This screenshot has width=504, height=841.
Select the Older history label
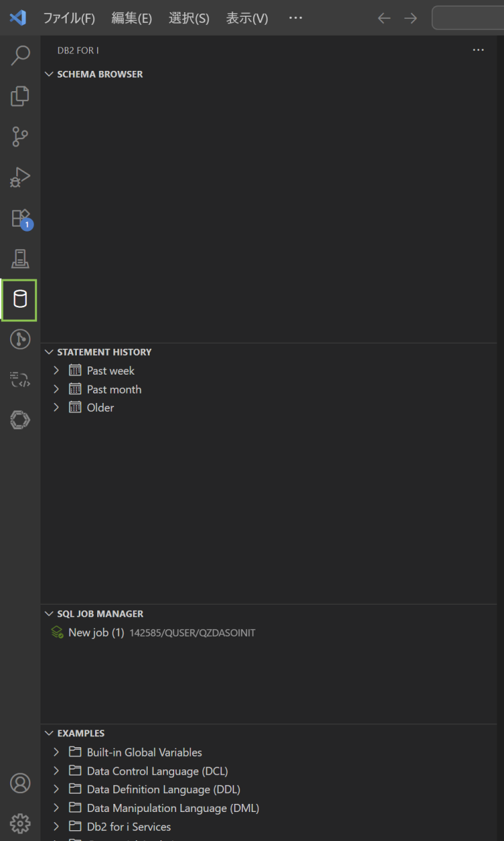[101, 408]
